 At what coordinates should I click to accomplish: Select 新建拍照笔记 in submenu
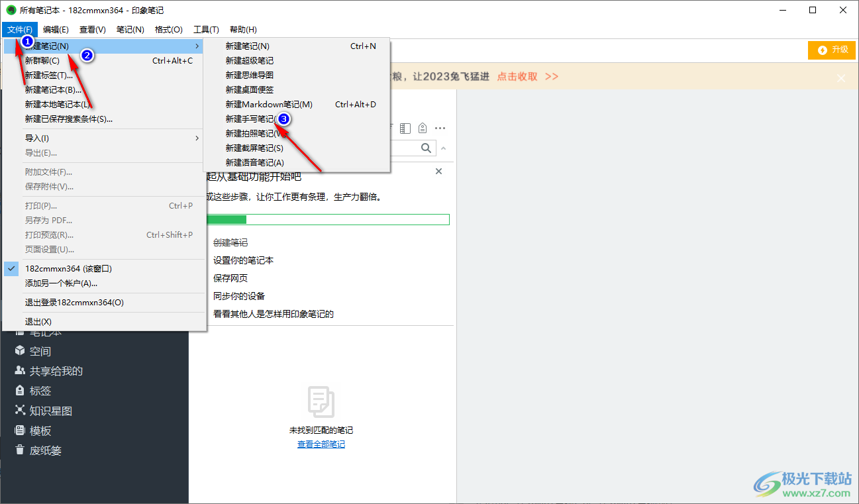(297, 134)
